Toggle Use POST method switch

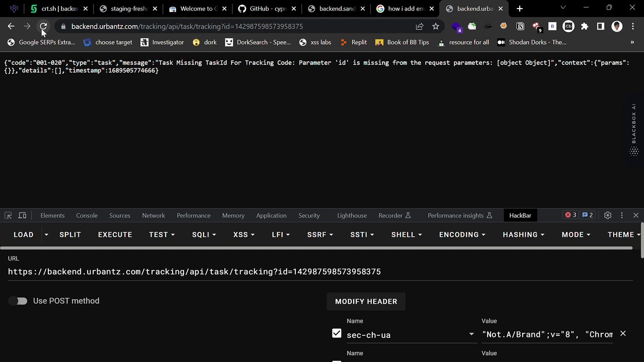[18, 301]
